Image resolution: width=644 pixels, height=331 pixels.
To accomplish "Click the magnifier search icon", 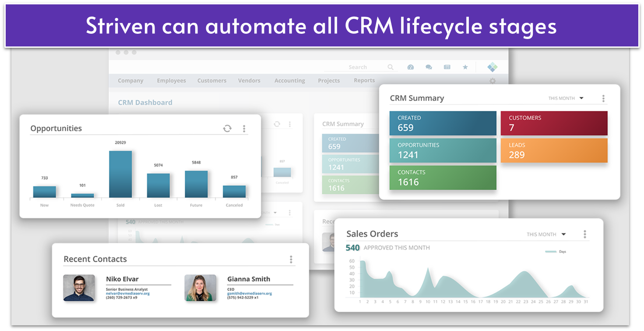I will point(391,67).
